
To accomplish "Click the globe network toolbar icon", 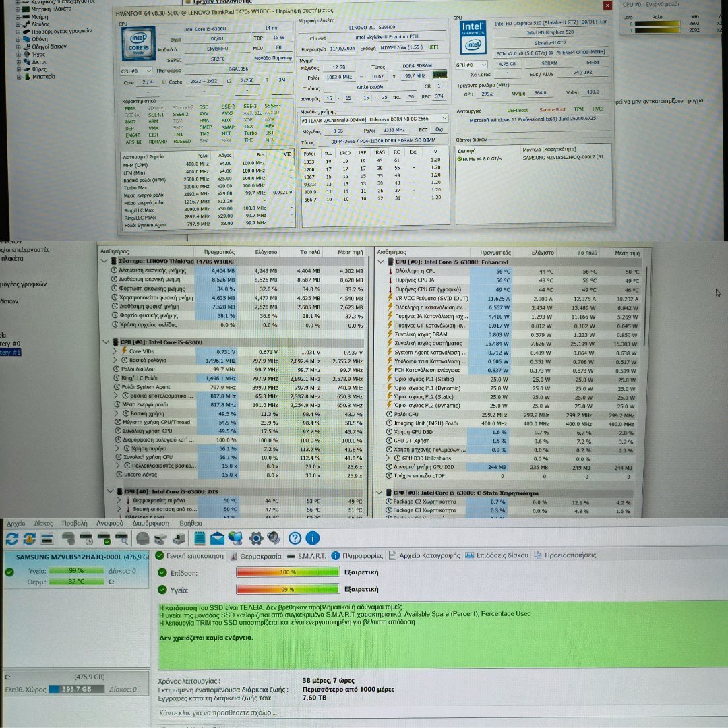I will click(235, 538).
